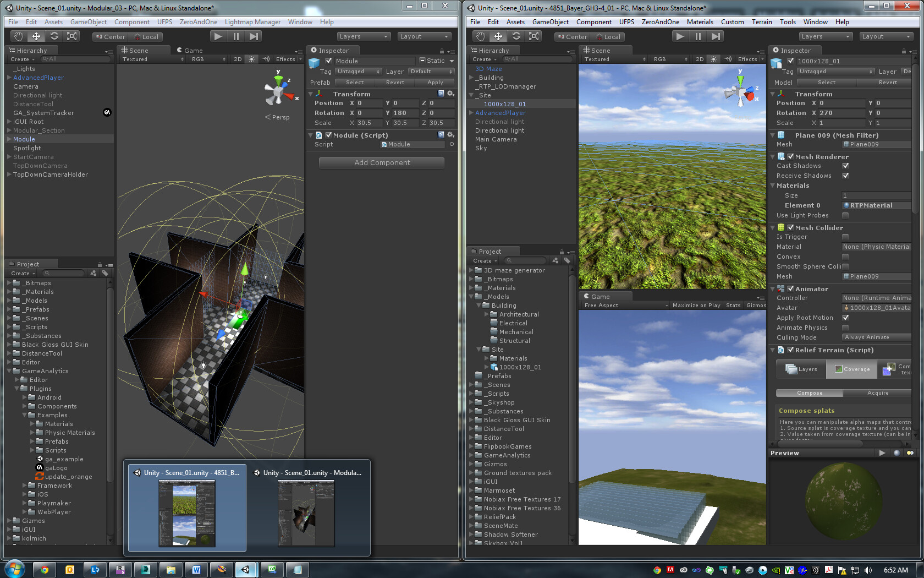The height and width of the screenshot is (578, 924).
Task: Enable Is Trigger on the Mesh Collider
Action: 845,237
